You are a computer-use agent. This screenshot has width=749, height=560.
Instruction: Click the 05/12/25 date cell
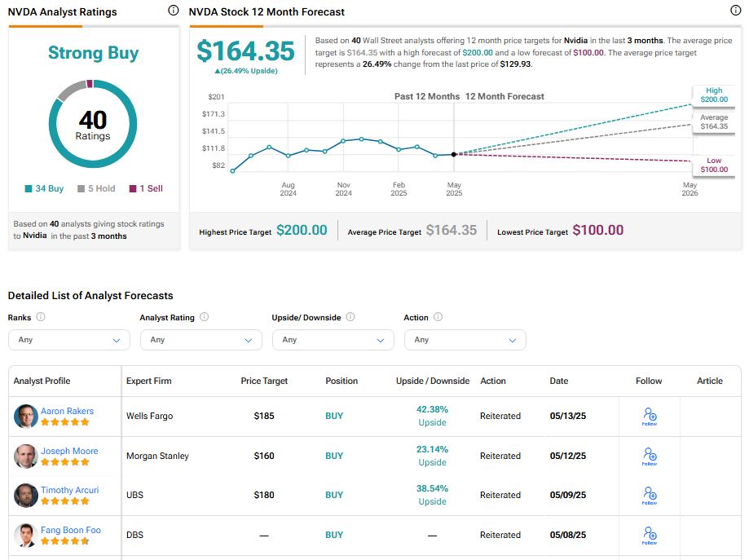click(568, 456)
